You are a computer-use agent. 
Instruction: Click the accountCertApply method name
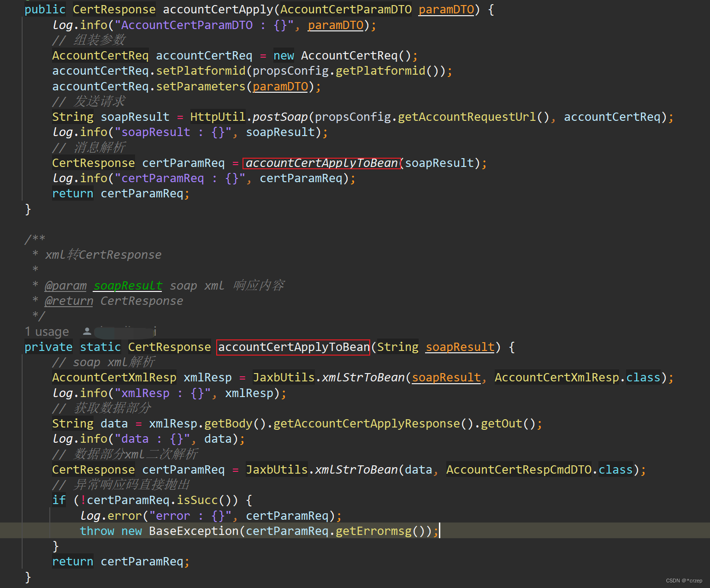[x=218, y=9]
